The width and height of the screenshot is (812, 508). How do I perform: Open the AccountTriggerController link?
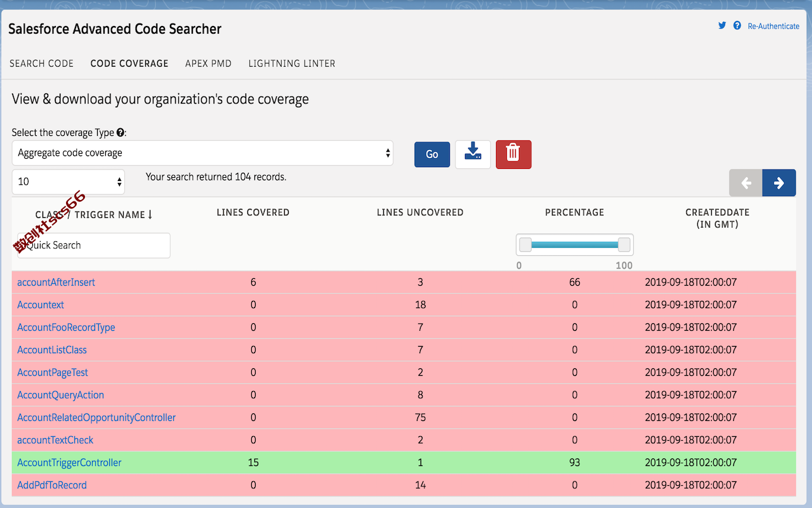pyautogui.click(x=69, y=463)
